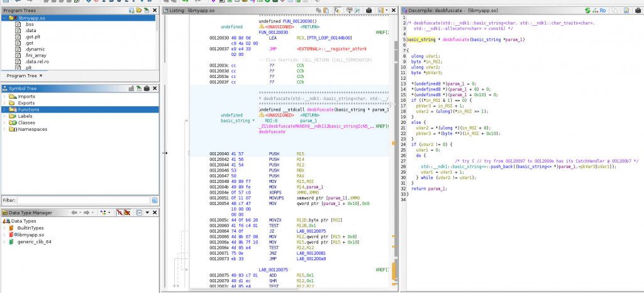Collapse the libmyapp.so program tree node
Viewport: 644px width, 293px height.
(x=5, y=18)
